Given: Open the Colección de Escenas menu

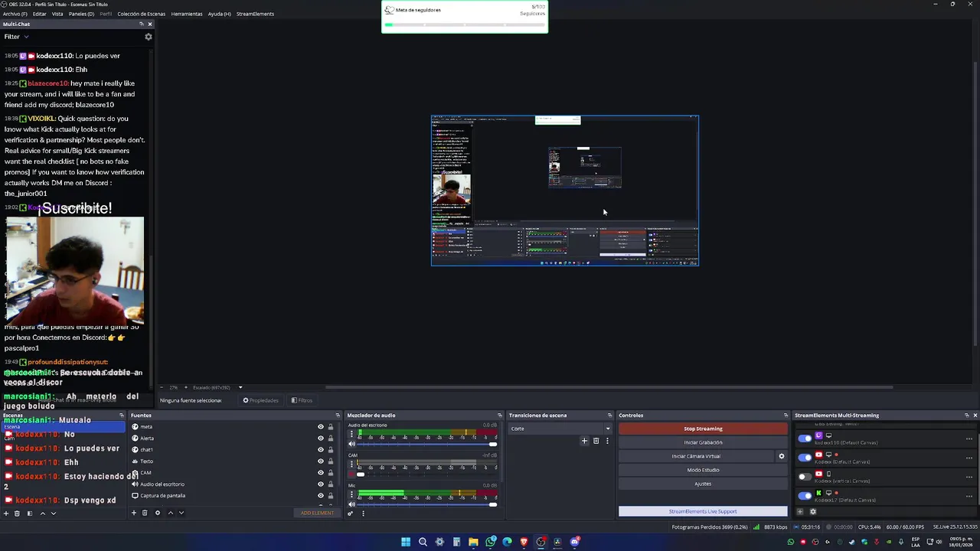Looking at the screenshot, I should tap(141, 14).
